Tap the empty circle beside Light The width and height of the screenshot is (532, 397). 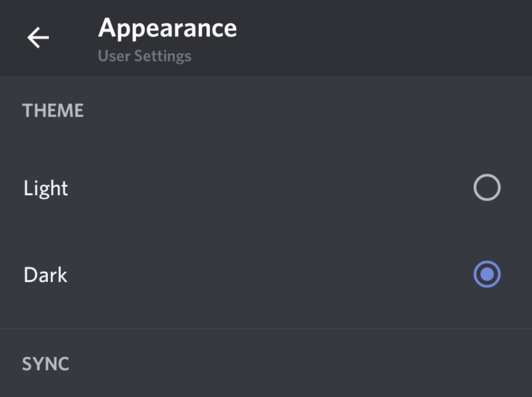tap(487, 188)
